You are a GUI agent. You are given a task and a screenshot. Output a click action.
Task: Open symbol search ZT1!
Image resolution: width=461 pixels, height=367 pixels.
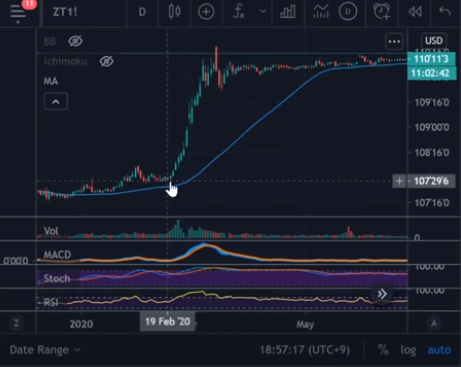point(65,12)
